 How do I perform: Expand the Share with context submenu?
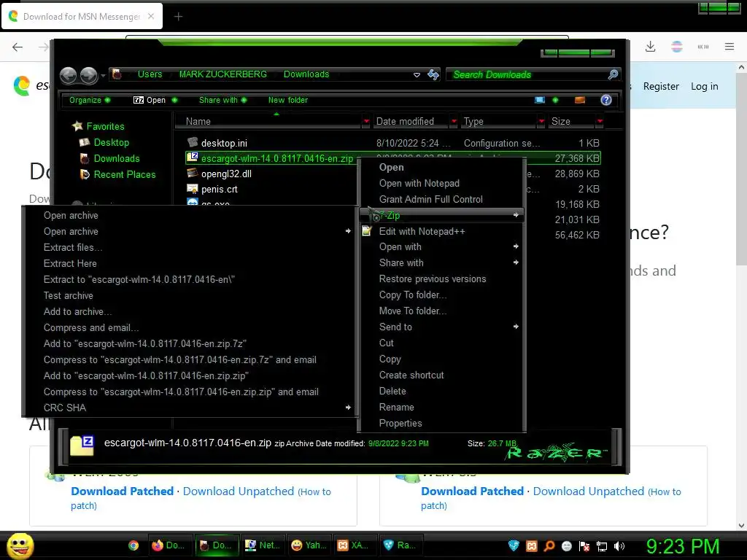click(x=441, y=262)
